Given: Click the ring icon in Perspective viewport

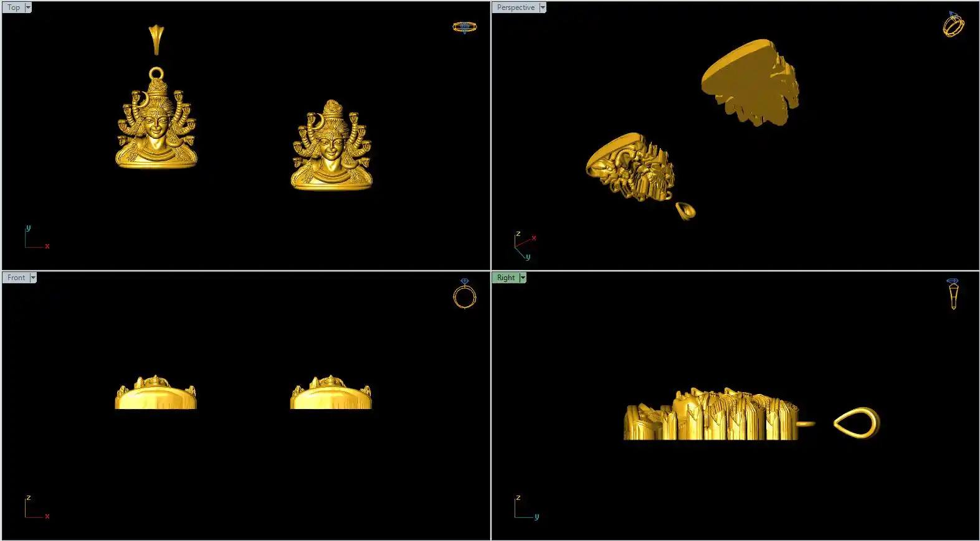Looking at the screenshot, I should [x=953, y=25].
